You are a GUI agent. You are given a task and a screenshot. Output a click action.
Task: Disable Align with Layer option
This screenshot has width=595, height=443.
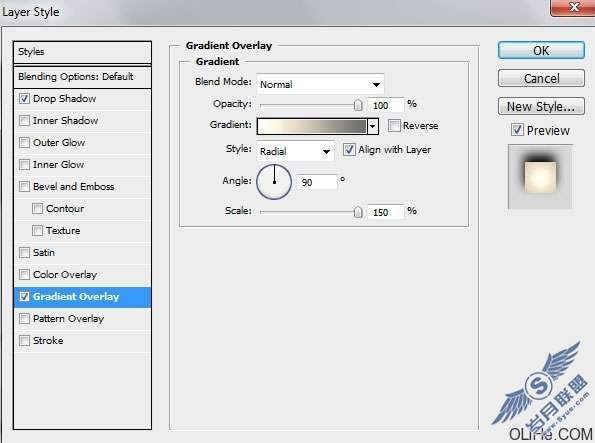click(349, 150)
